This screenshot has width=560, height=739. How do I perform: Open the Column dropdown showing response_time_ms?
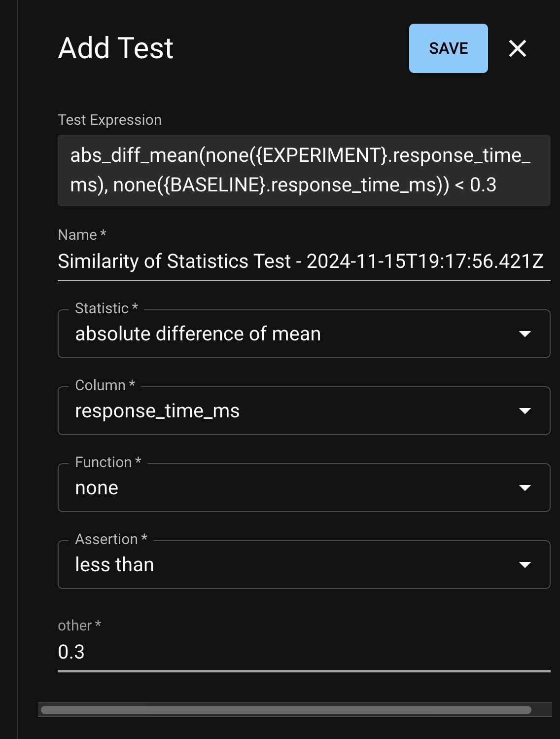[296, 411]
